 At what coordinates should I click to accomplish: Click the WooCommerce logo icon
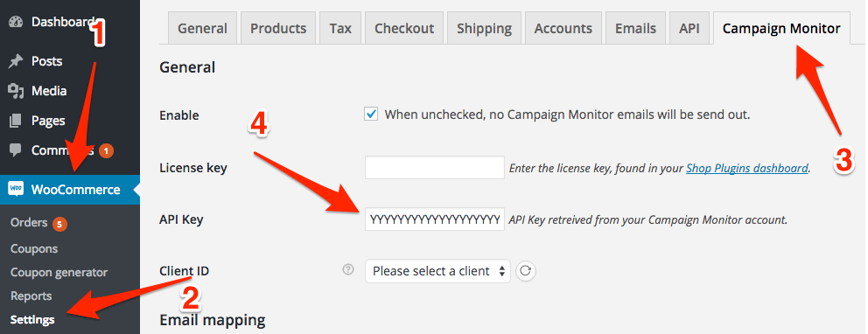coord(16,189)
